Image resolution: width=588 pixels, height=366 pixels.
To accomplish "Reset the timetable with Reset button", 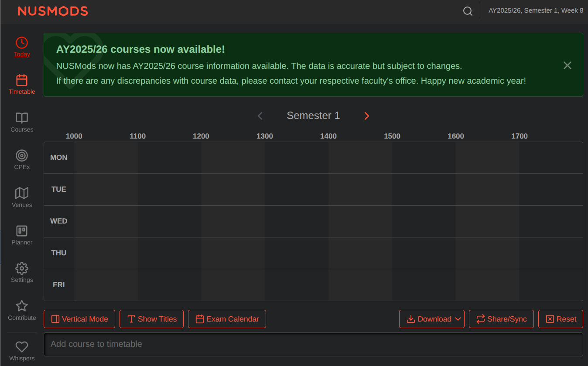I will [x=561, y=319].
